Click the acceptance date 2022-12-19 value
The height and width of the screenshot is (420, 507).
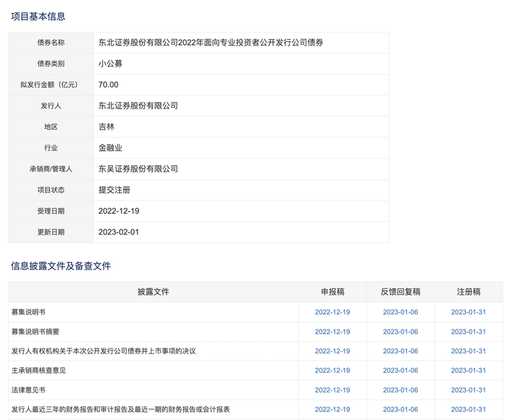click(119, 211)
